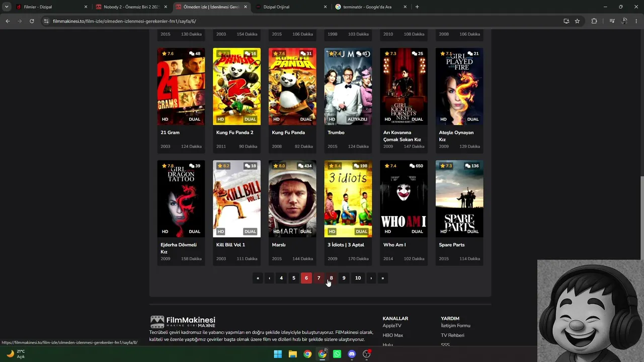Click the 'Kill Bill Vol 1' title

(x=230, y=245)
